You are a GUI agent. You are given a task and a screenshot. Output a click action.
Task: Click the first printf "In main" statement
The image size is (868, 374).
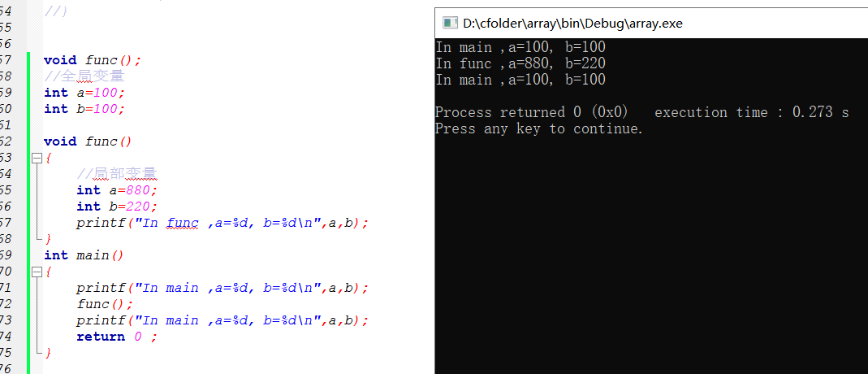coord(222,288)
